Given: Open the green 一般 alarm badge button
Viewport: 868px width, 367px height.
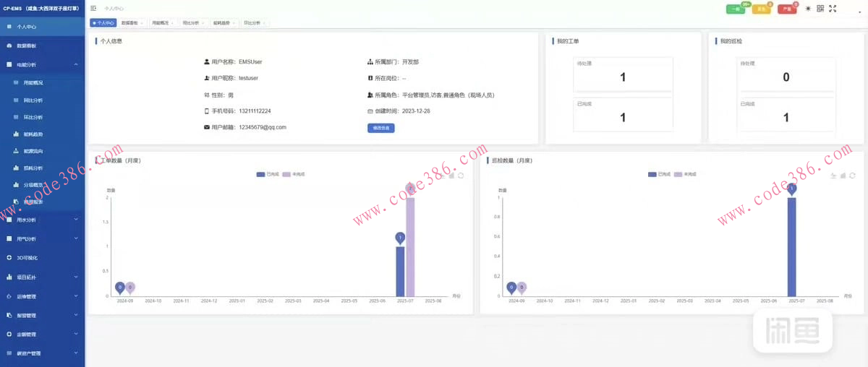Looking at the screenshot, I should click(x=736, y=9).
